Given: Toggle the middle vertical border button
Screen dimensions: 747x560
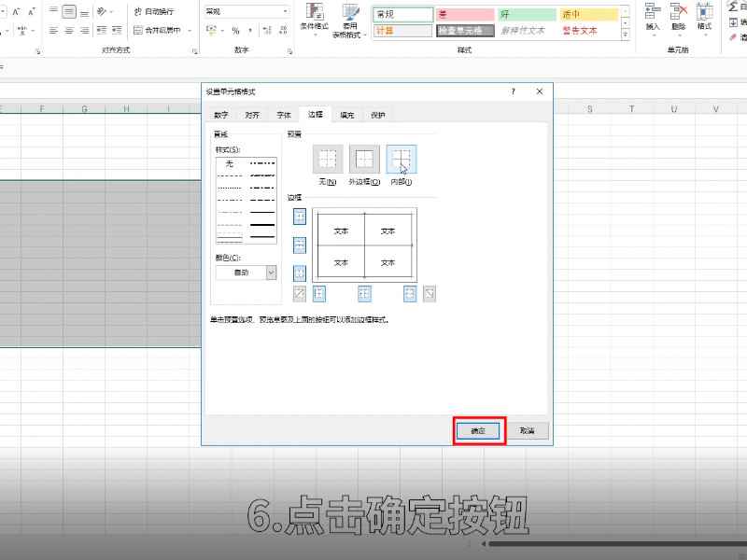Looking at the screenshot, I should [362, 292].
